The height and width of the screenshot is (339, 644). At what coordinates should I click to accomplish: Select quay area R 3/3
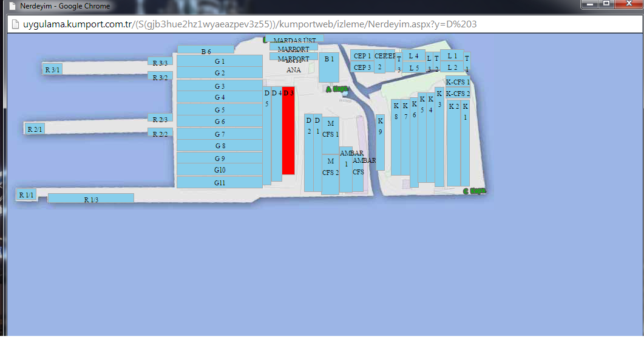click(160, 62)
